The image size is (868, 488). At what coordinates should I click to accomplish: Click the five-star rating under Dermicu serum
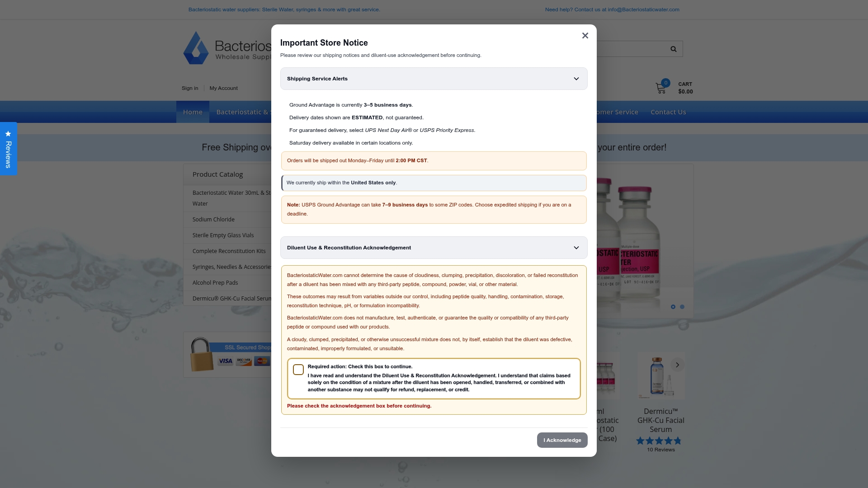pos(659,441)
